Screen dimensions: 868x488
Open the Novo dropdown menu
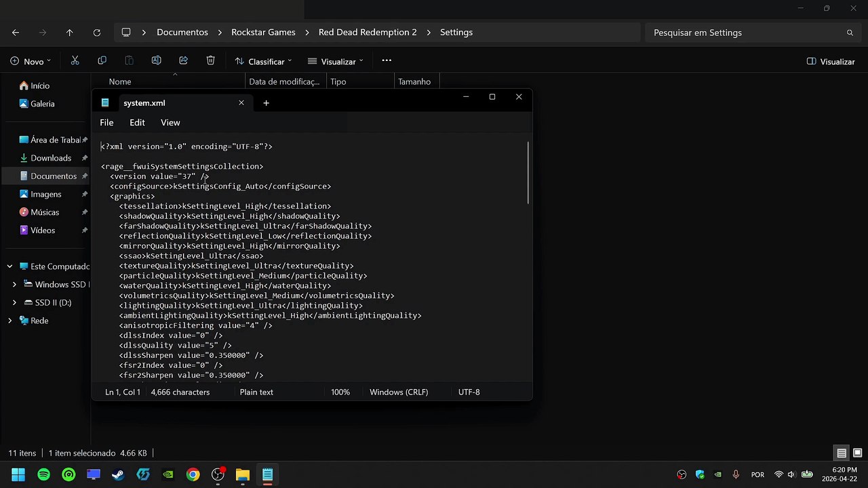click(31, 61)
